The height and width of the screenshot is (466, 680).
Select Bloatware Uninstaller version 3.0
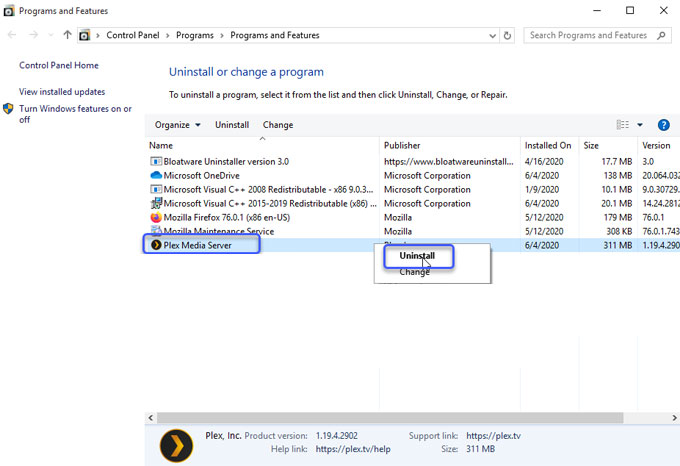pos(226,162)
